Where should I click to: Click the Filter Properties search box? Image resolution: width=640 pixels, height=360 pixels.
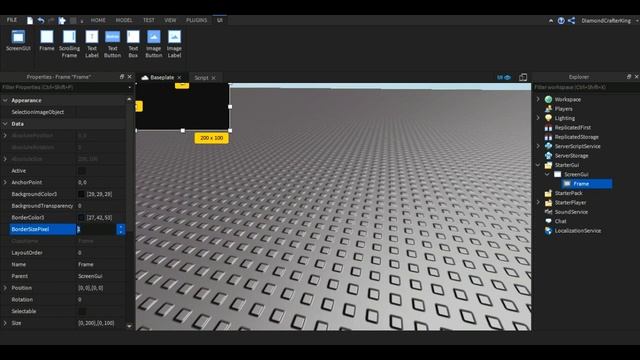coord(67,87)
